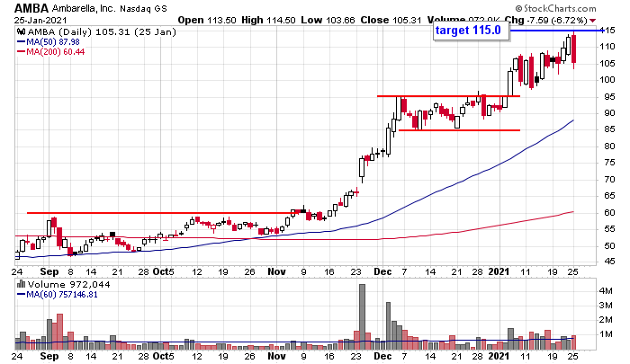
Task: Select the MA(60) 757146.81 volume legend entry
Action: point(57,295)
